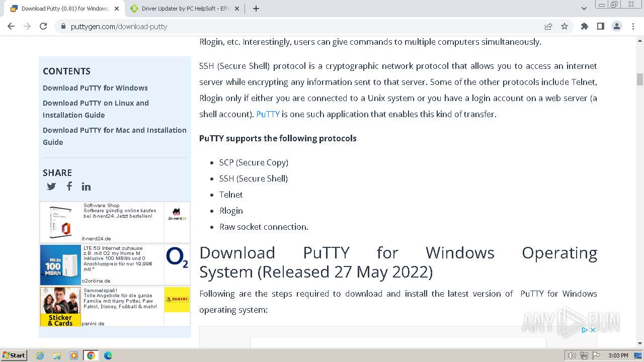Click 'SCP (Secure Copy)' list item
Viewport: 644px width, 362px height.
(254, 162)
